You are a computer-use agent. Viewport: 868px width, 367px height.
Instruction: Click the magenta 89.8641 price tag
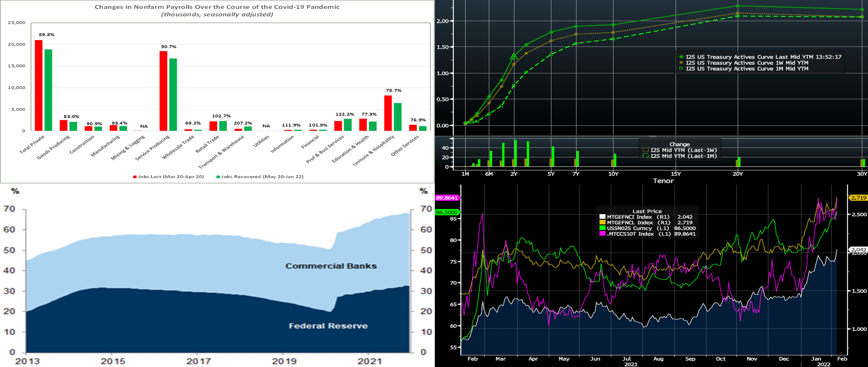point(447,198)
